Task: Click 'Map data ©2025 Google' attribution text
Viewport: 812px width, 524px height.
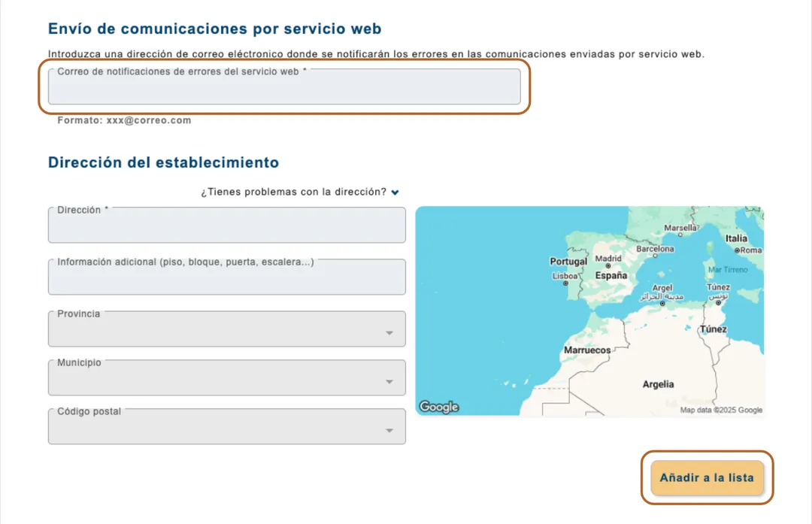Action: click(x=721, y=410)
